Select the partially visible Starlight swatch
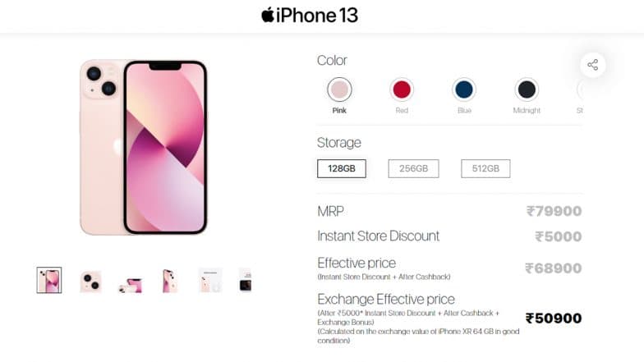The width and height of the screenshot is (644, 362). (x=580, y=89)
